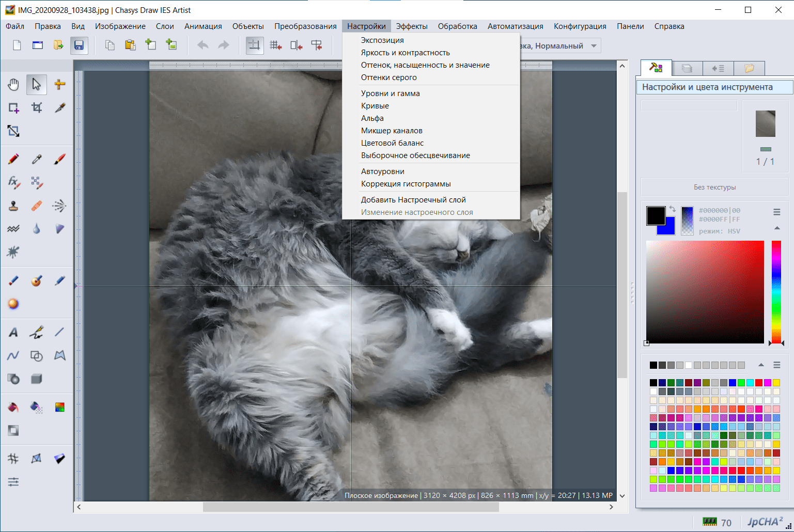This screenshot has width=794, height=532.
Task: Select the Text tool letter A
Action: pos(13,332)
